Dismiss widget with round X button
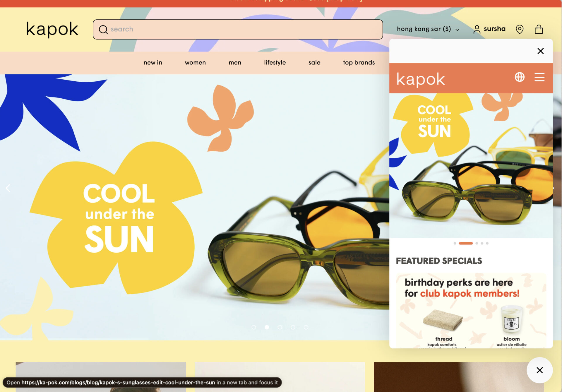Viewport: 562px width, 392px height. [x=539, y=370]
